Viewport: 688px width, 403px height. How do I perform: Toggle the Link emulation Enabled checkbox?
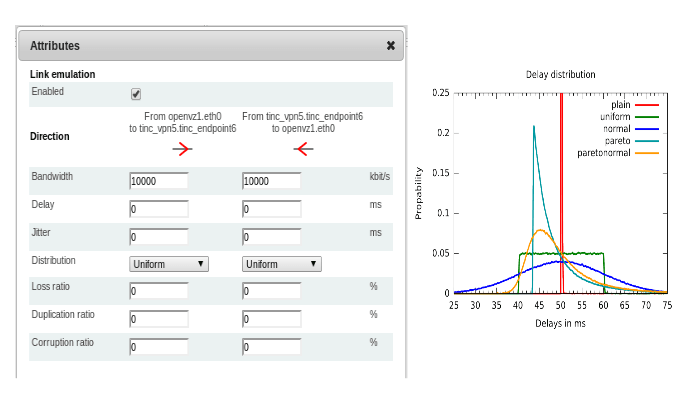click(x=136, y=94)
